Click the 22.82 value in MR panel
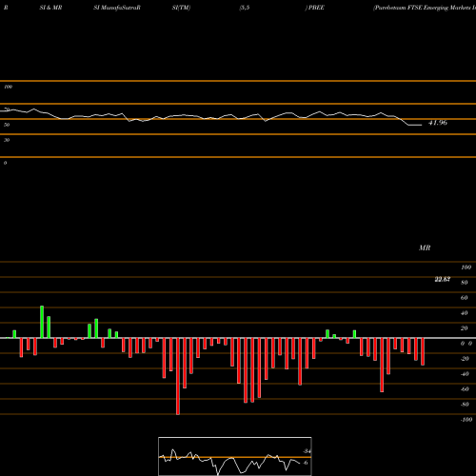The height and width of the screenshot is (476, 476). coord(443,279)
